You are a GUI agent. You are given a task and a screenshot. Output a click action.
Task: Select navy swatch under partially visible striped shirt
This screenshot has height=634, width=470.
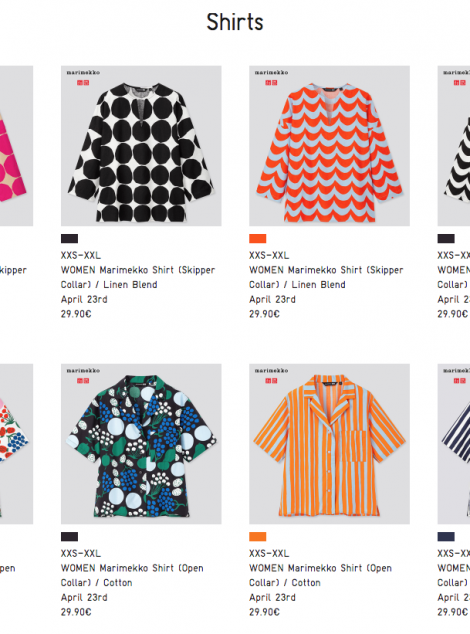pyautogui.click(x=446, y=537)
